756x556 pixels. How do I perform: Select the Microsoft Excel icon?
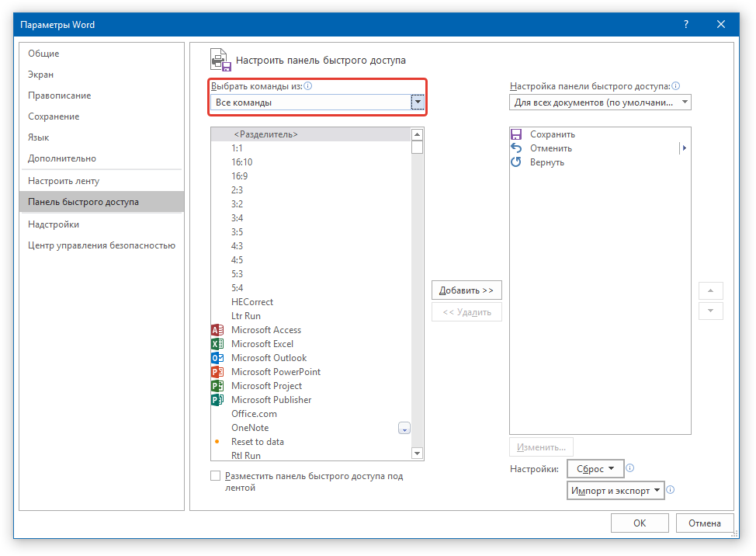click(217, 344)
